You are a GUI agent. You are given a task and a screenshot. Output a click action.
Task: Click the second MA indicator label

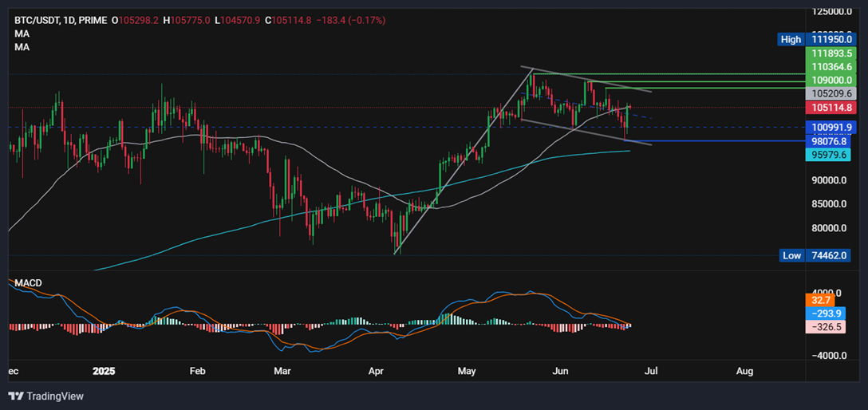click(22, 48)
